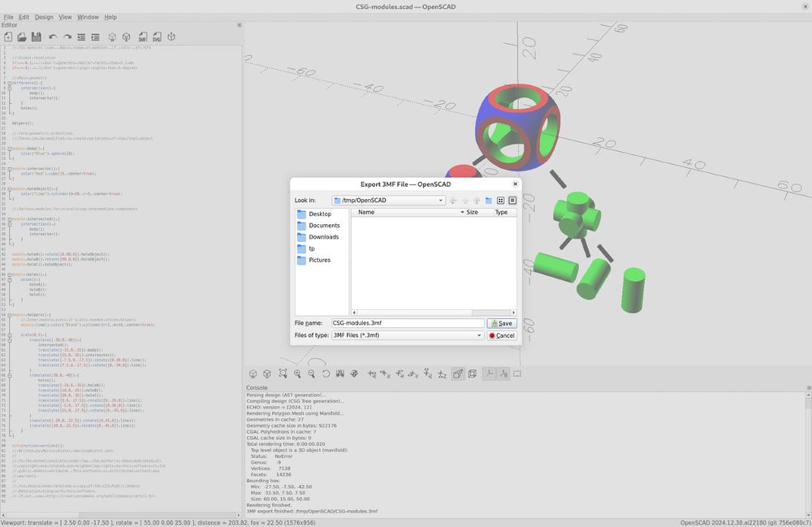Go back in the export dialog navigation
The width and height of the screenshot is (812, 527).
click(x=454, y=201)
